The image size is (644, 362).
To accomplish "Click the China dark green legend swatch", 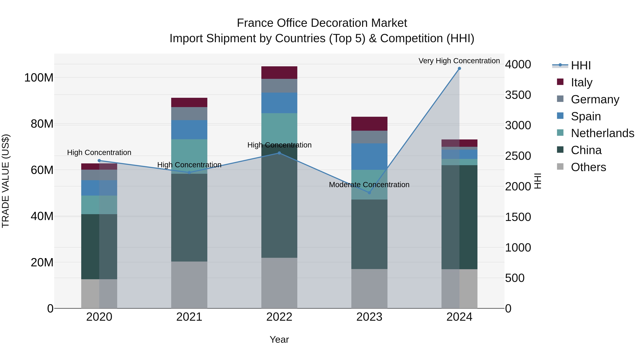I will pos(560,150).
